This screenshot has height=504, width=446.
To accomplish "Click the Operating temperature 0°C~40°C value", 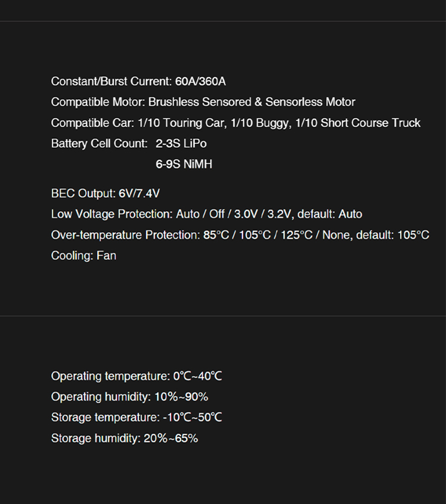I will point(197,376).
